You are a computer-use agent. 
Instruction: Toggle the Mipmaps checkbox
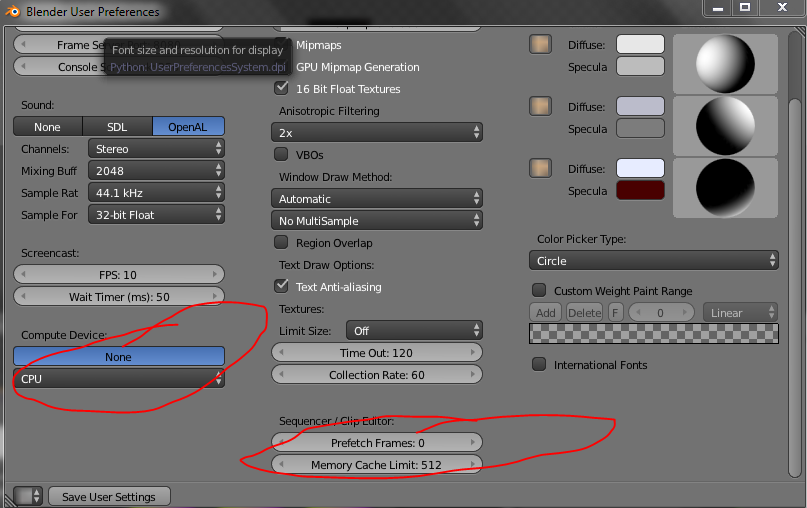[282, 43]
